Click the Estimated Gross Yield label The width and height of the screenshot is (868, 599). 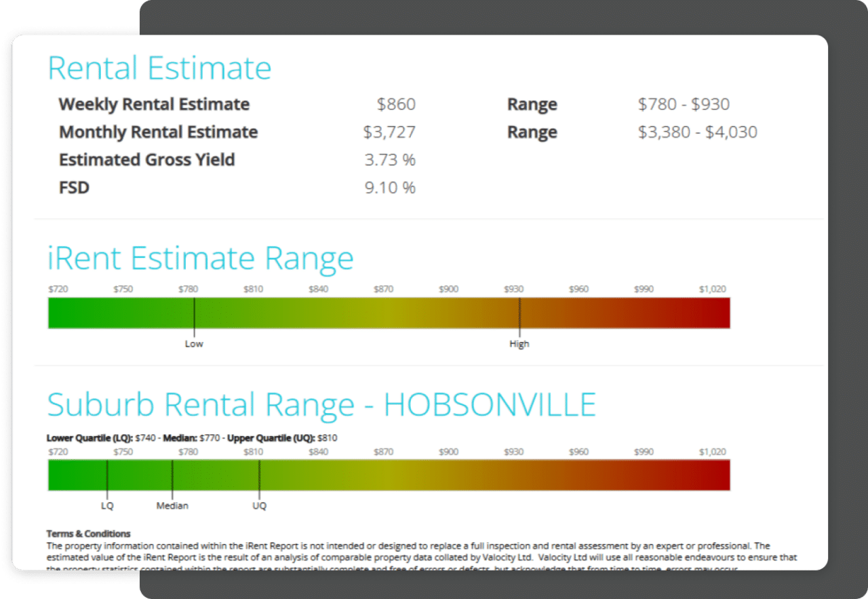(x=146, y=160)
